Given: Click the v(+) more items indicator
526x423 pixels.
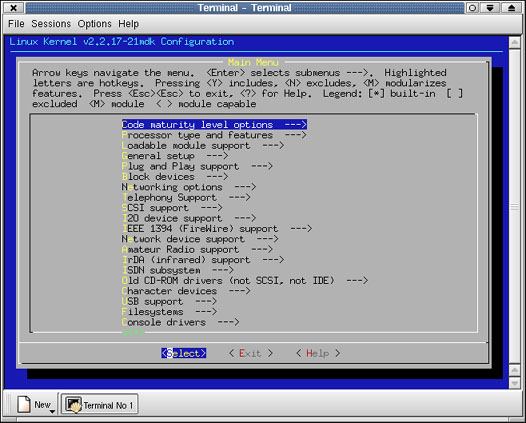Looking at the screenshot, I should click(x=133, y=332).
